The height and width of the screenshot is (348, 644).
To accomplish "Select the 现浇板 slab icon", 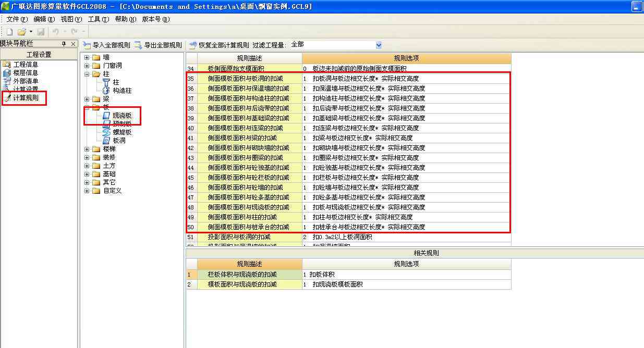I will [106, 116].
